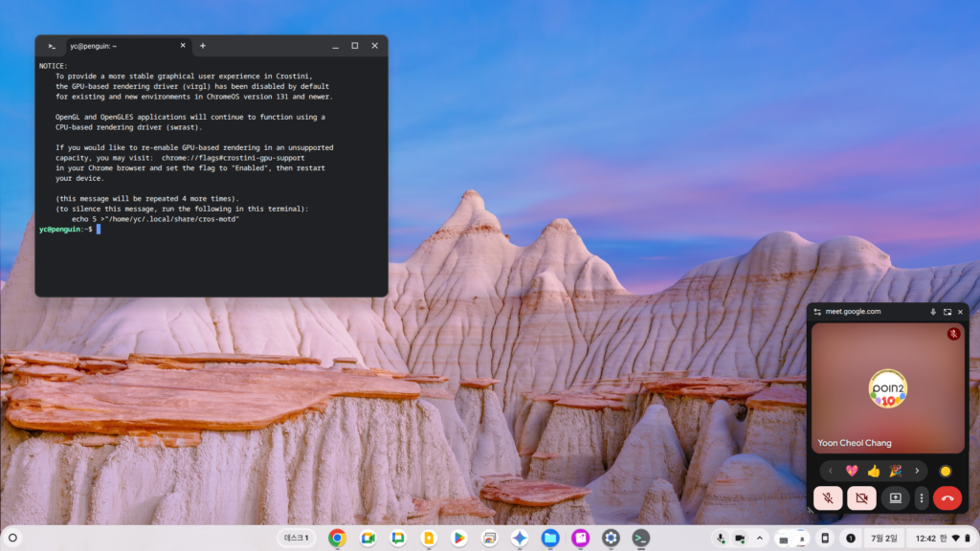The image size is (980, 551).
Task: Open the calendar date 7월 2일
Action: point(883,538)
